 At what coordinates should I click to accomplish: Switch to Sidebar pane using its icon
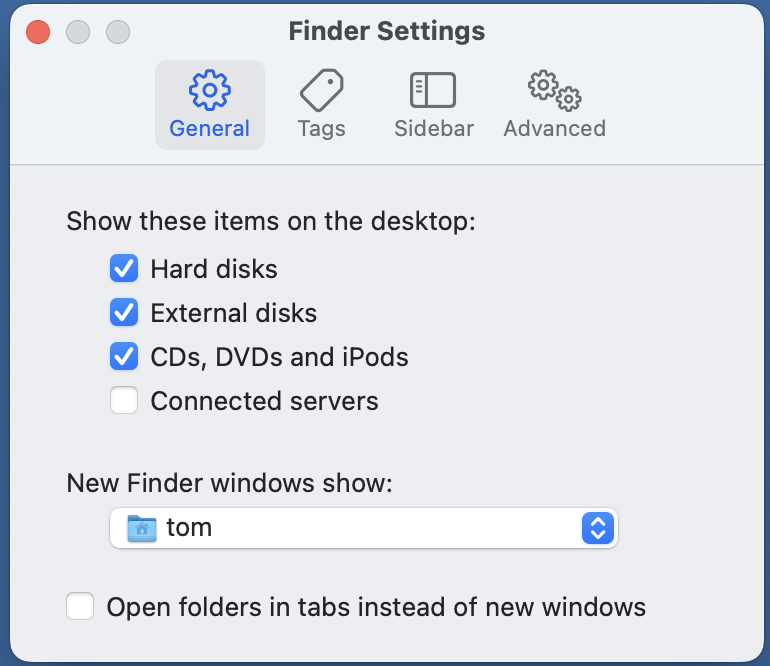[x=433, y=90]
